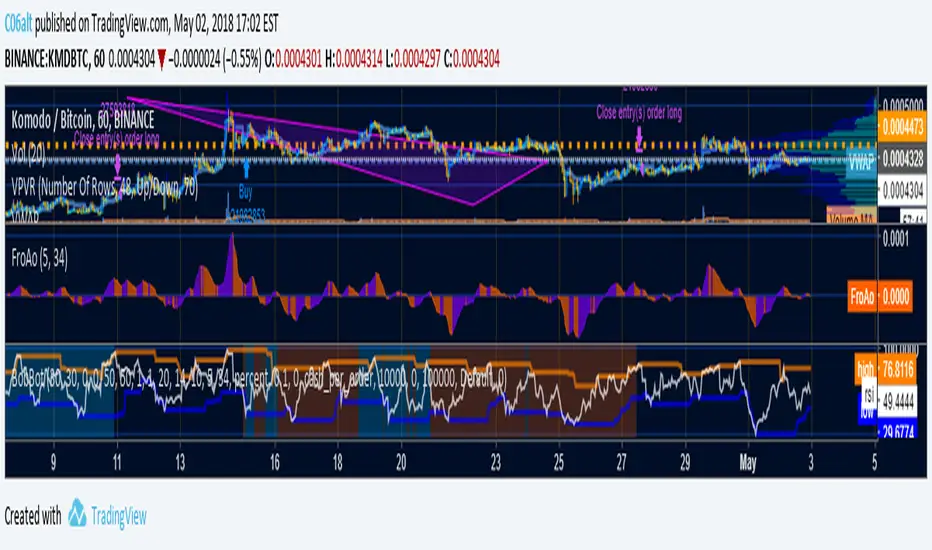This screenshot has width=932, height=550.
Task: Select the low price value 0.0004297
Action: point(417,59)
